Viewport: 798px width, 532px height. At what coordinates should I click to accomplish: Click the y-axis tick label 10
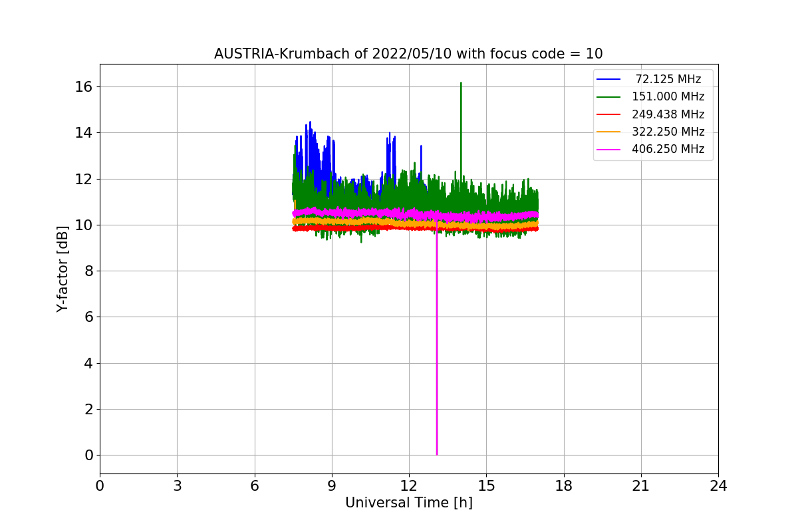pyautogui.click(x=83, y=225)
